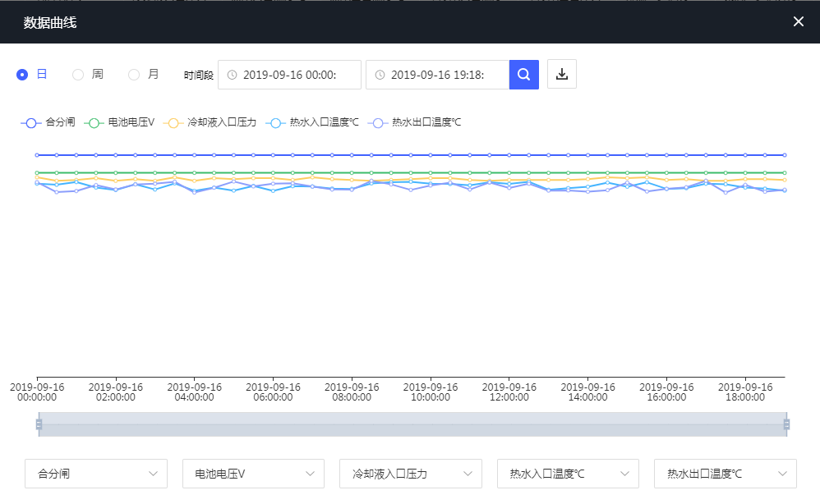
Task: Click clock icon in end time field
Action: (380, 75)
